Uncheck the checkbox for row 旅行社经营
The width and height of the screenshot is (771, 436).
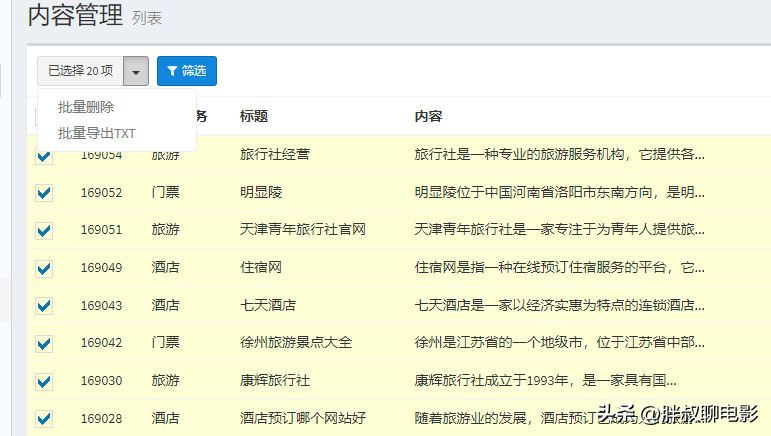pyautogui.click(x=44, y=156)
